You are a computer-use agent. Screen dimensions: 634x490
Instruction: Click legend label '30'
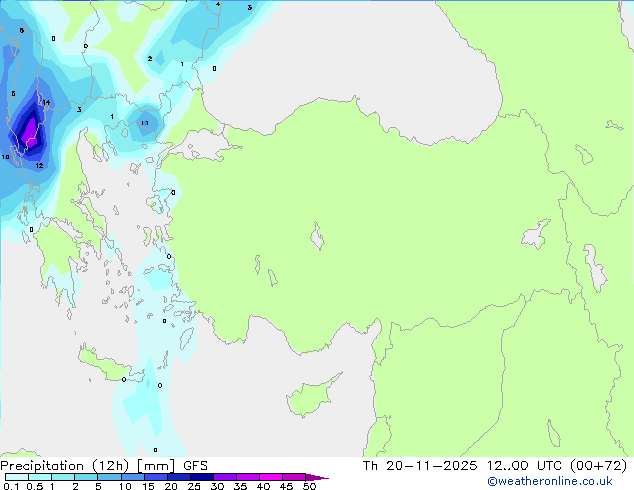217,486
